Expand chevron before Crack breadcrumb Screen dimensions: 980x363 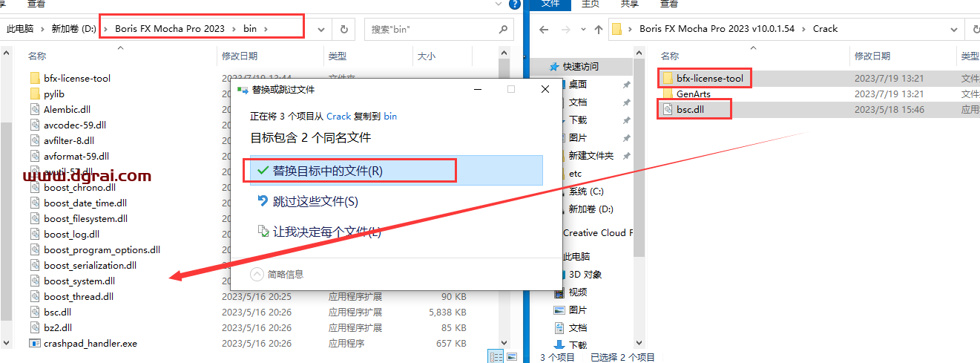pos(803,29)
